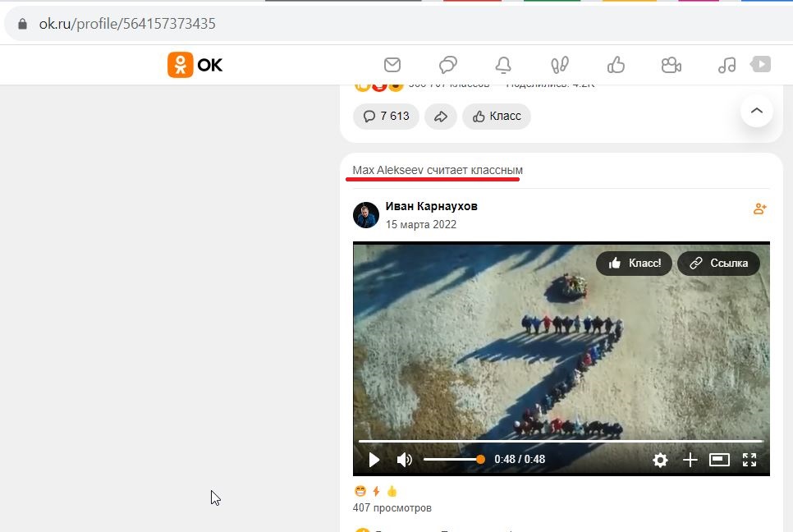The image size is (793, 532).
Task: Open the post dated 15 марта 2022
Action: (421, 224)
